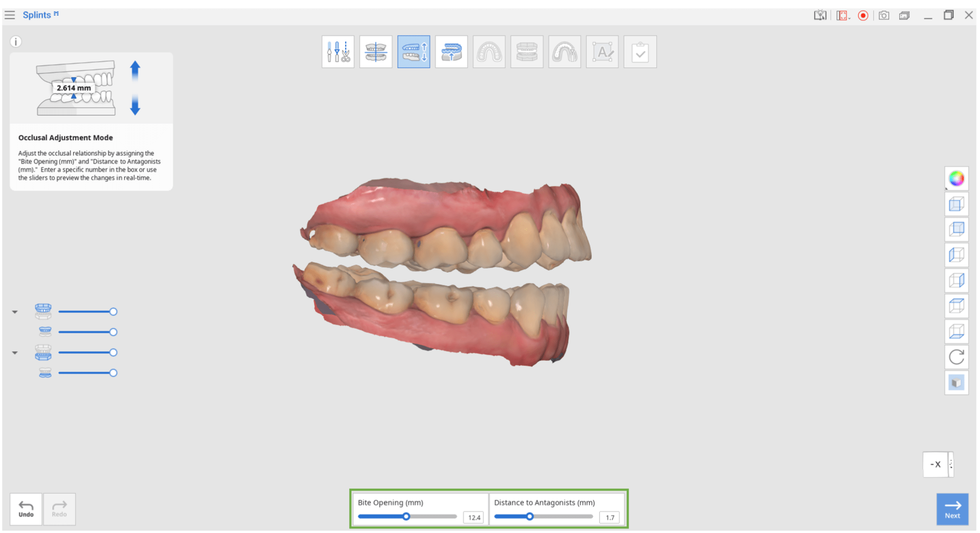The height and width of the screenshot is (533, 980).
Task: Open the occlusal plane alignment tool
Action: click(x=376, y=52)
